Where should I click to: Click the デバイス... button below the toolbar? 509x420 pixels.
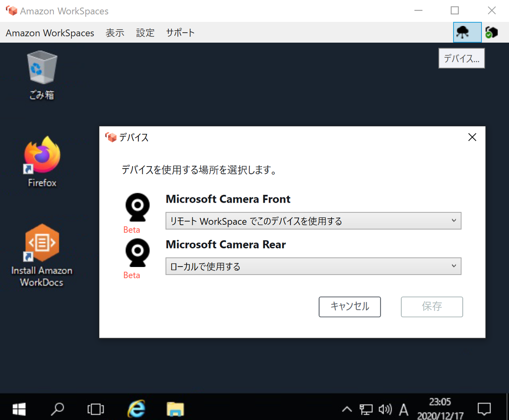coord(461,58)
